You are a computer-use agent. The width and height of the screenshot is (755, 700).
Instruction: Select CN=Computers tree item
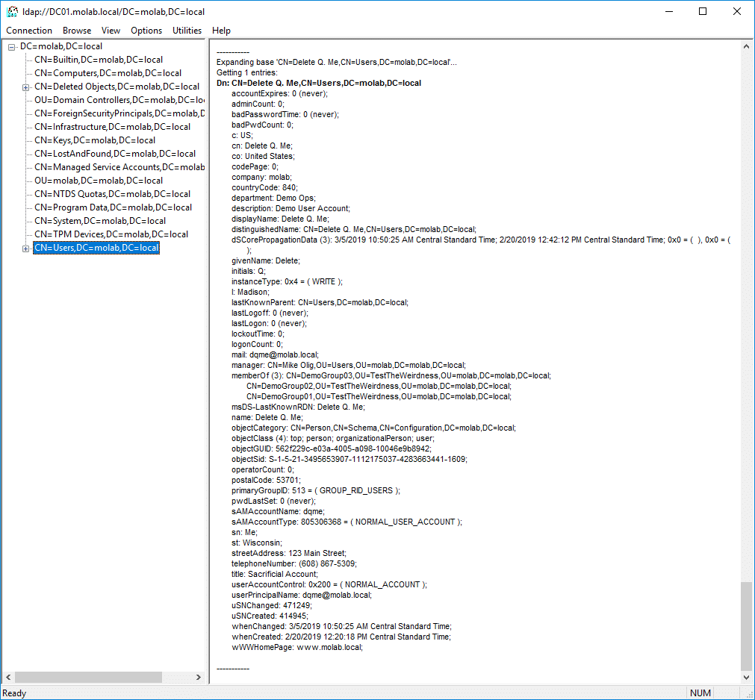108,73
